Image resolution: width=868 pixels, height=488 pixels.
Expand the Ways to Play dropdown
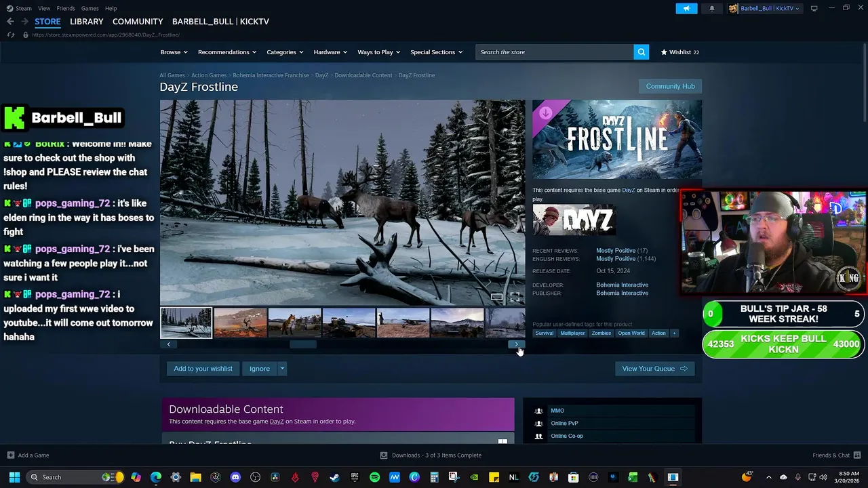tap(379, 52)
